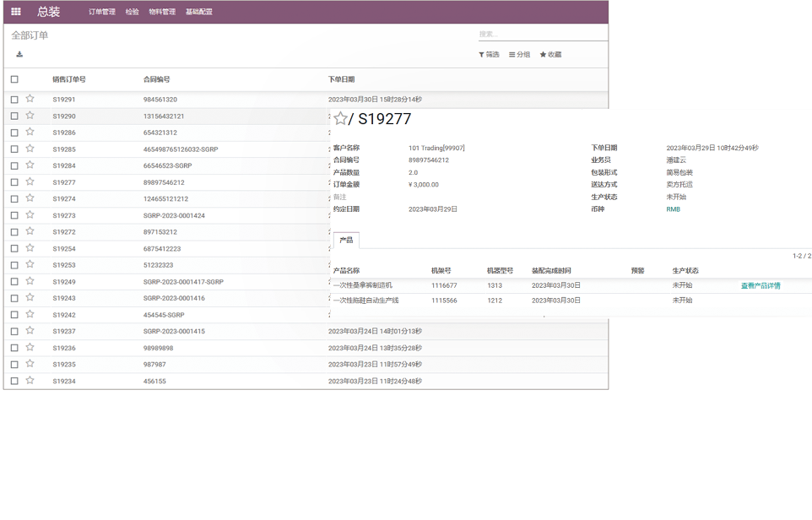
Task: Open the apps grid menu icon
Action: click(15, 12)
